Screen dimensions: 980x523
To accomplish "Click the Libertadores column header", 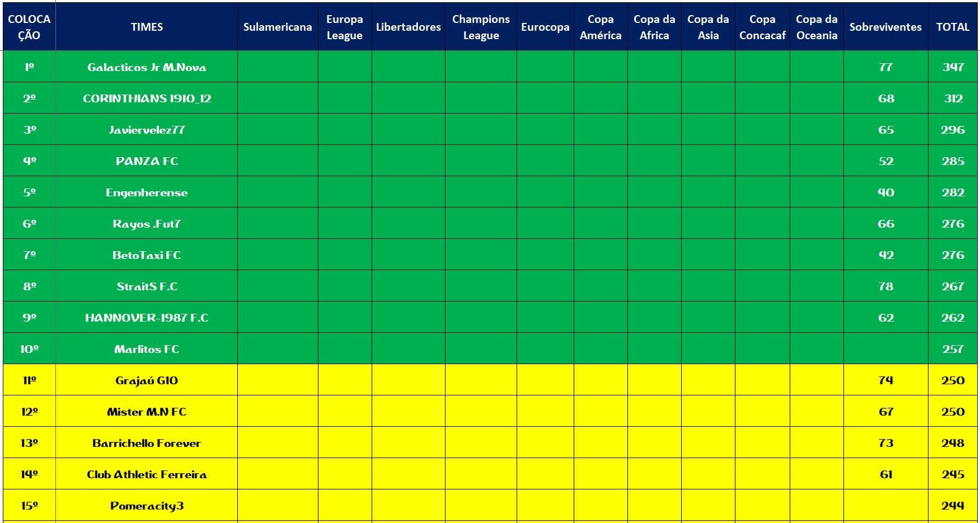I will (x=408, y=27).
